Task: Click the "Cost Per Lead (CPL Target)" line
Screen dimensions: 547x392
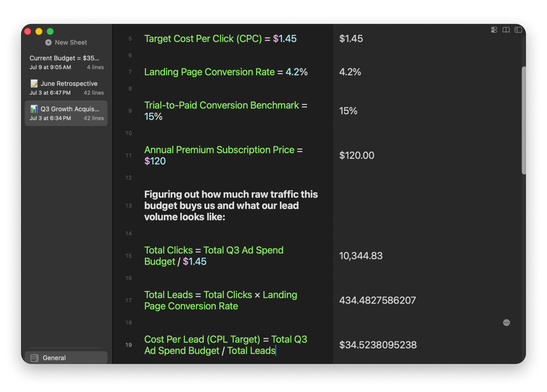Action: coord(226,345)
